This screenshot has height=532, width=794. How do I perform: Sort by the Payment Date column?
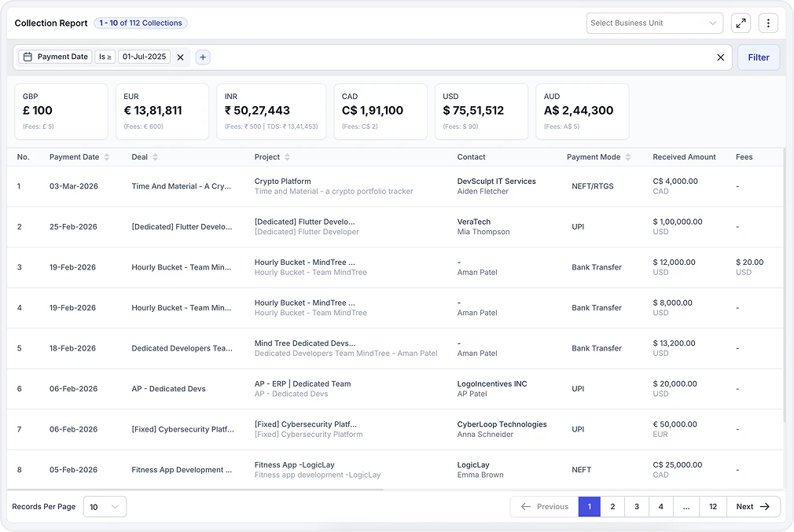tap(107, 157)
